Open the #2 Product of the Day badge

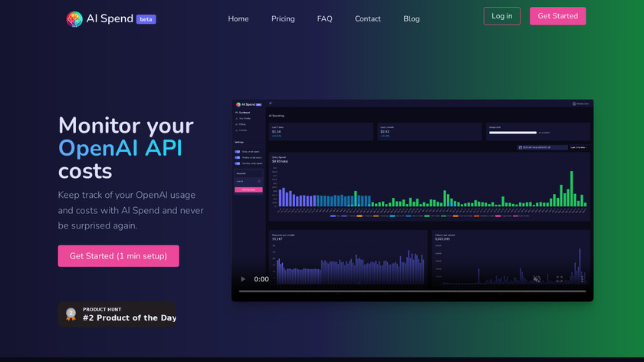[117, 314]
